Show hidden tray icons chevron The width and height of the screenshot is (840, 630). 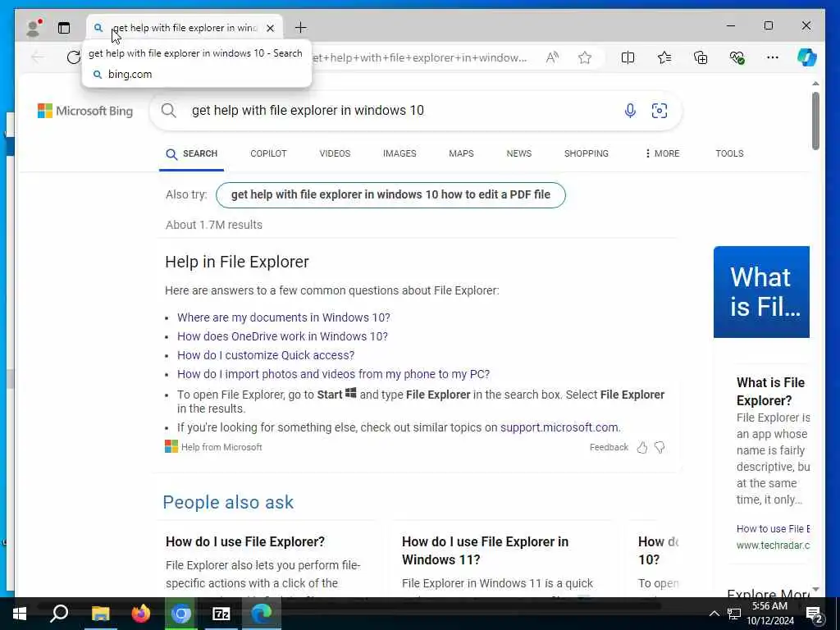tap(714, 614)
